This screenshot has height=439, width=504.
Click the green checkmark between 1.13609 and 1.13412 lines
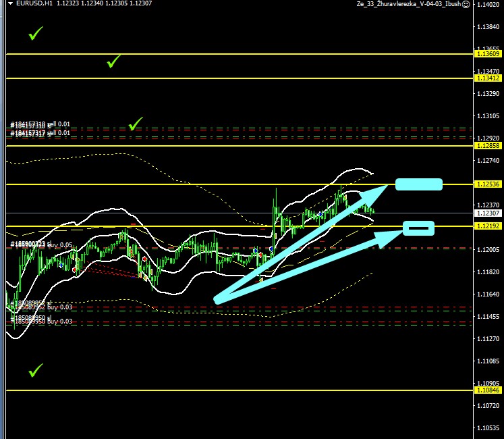[x=114, y=62]
